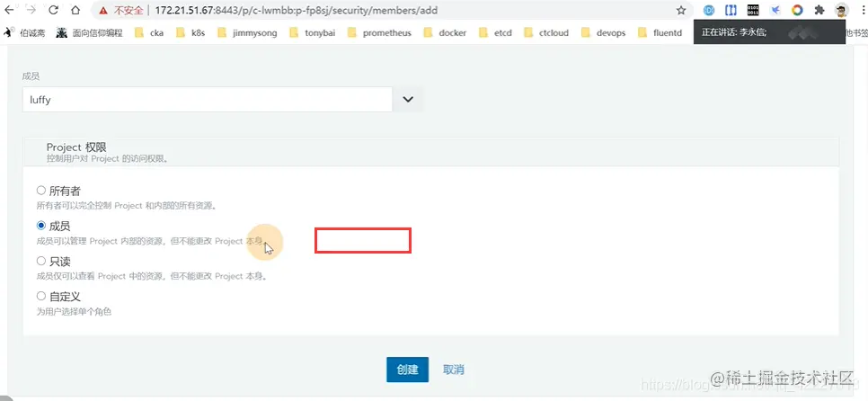
Task: Click the Project 权限 section heading
Action: [x=76, y=147]
